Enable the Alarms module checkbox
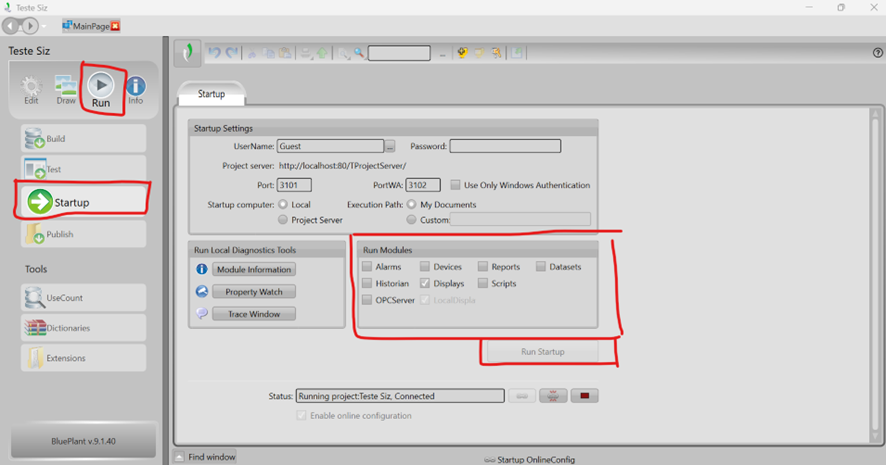 pyautogui.click(x=367, y=267)
